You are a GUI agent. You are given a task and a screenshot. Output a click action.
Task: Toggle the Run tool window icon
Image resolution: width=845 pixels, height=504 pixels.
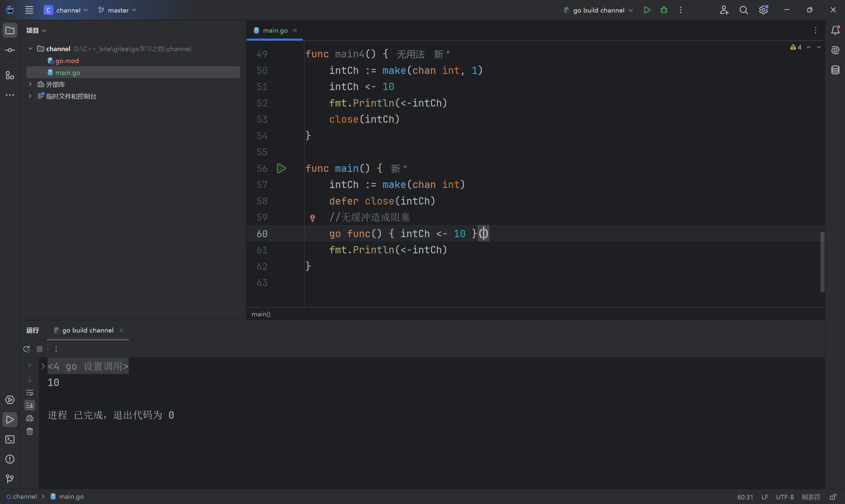[x=10, y=420]
